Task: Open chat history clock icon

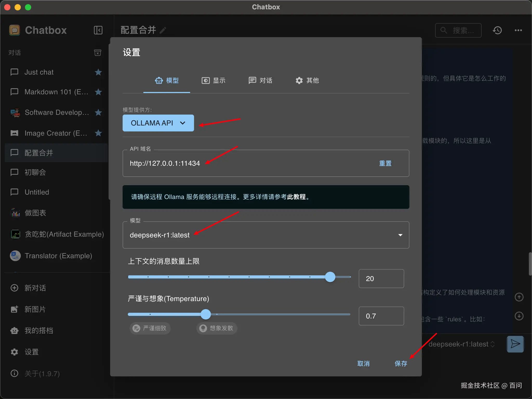Action: click(x=497, y=30)
